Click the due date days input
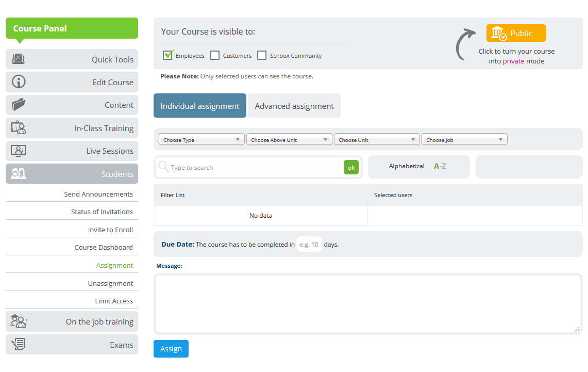Image resolution: width=588 pixels, height=372 pixels. pyautogui.click(x=309, y=245)
